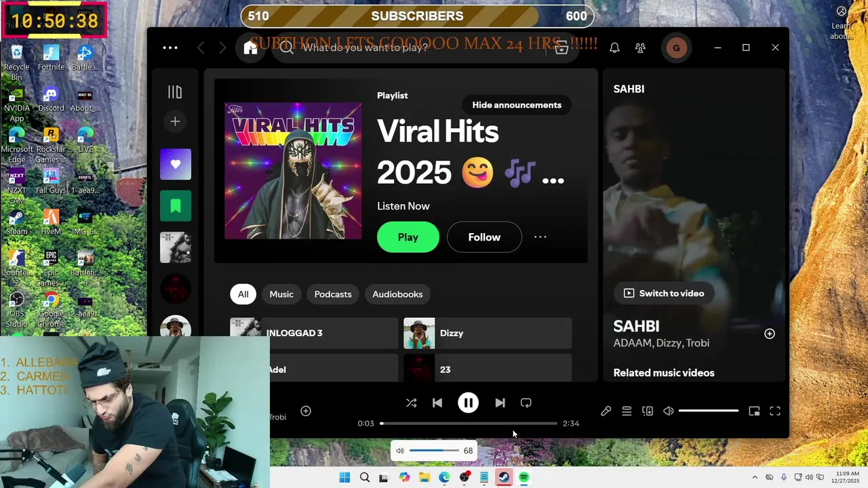Open Connect to a device icon
Image resolution: width=868 pixels, height=488 pixels.
[x=648, y=411]
